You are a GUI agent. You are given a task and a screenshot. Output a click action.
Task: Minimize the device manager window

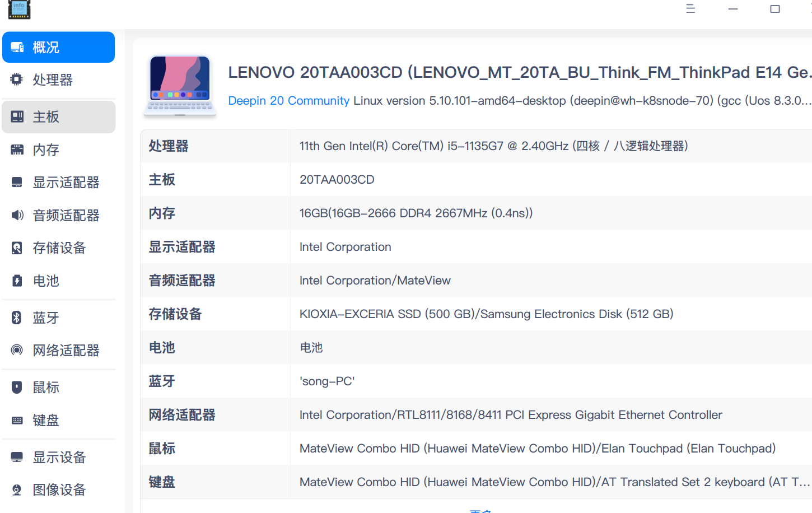pos(733,9)
